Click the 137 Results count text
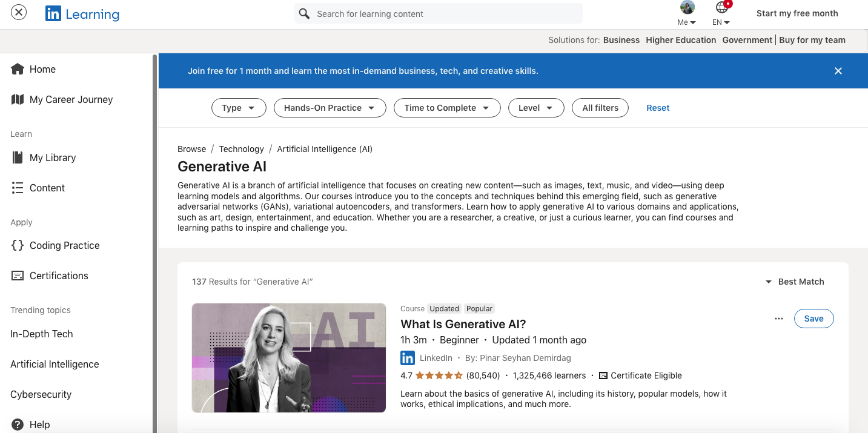The image size is (868, 433). tap(252, 282)
